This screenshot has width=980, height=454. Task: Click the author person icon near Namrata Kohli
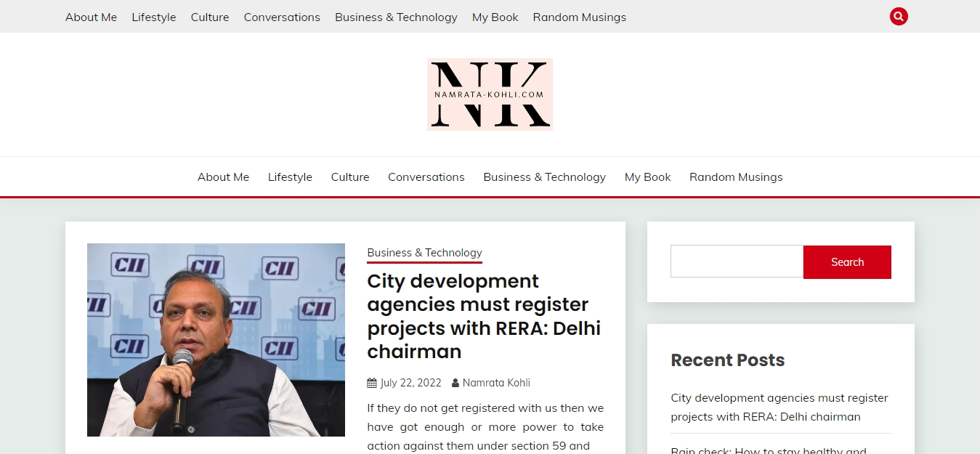pos(455,383)
